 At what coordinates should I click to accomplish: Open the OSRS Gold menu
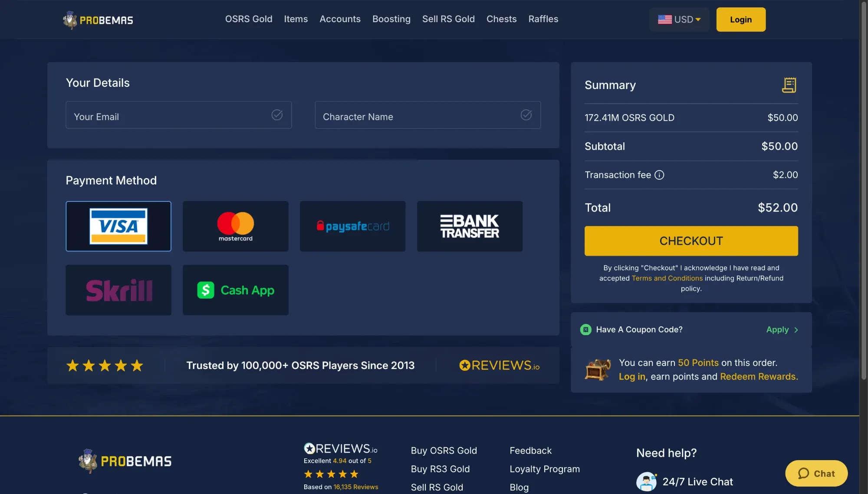tap(249, 19)
